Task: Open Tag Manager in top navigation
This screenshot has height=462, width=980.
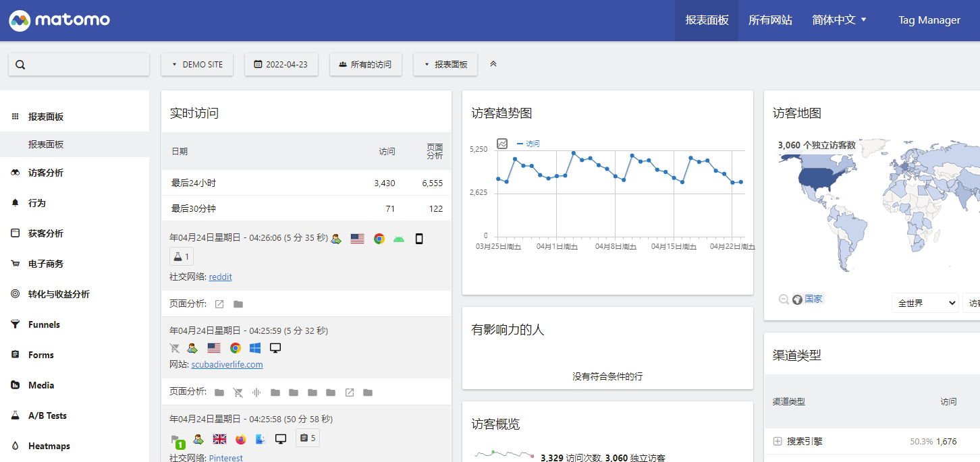Action: pyautogui.click(x=929, y=20)
